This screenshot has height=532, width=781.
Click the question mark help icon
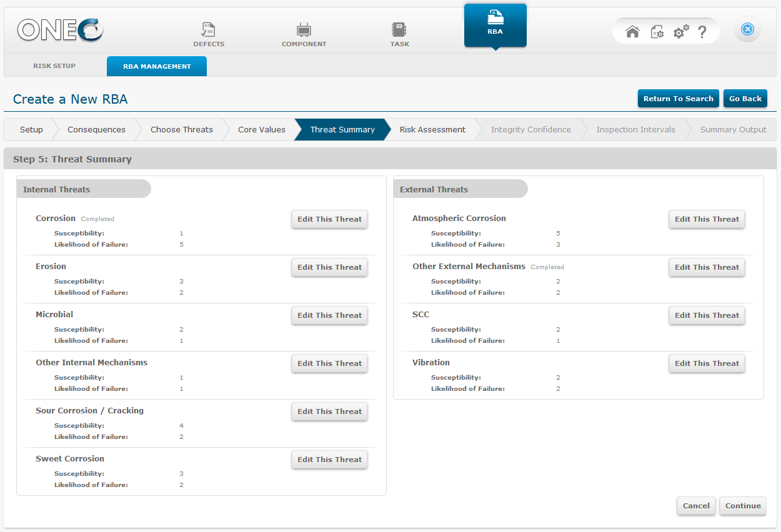(702, 32)
